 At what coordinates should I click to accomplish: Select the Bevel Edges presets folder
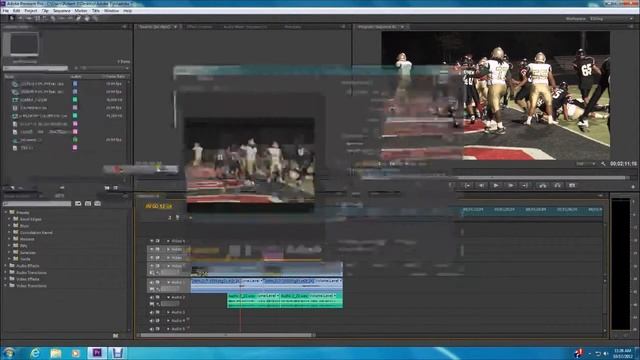click(x=30, y=219)
